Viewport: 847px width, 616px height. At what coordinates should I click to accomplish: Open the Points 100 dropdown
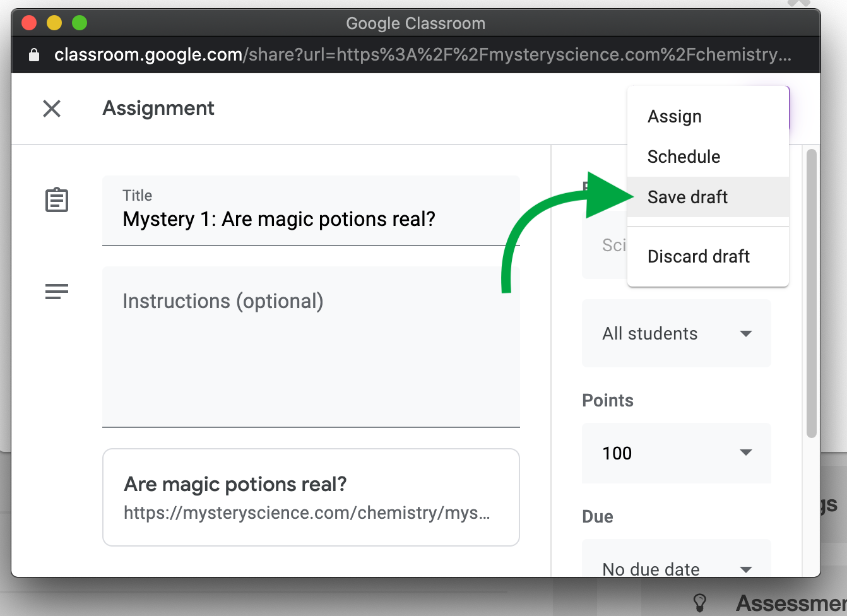(677, 453)
